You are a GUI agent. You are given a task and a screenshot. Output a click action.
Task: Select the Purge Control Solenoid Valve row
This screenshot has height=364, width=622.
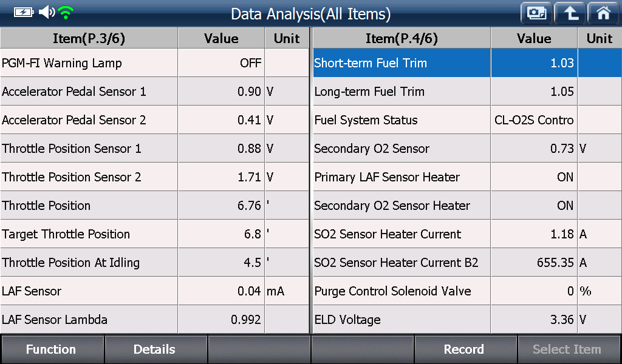coord(467,291)
